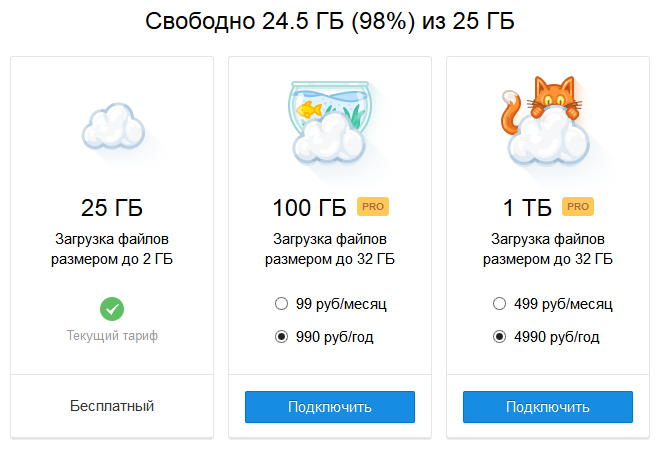658x449 pixels.
Task: Click the Бесплатный label
Action: [112, 406]
